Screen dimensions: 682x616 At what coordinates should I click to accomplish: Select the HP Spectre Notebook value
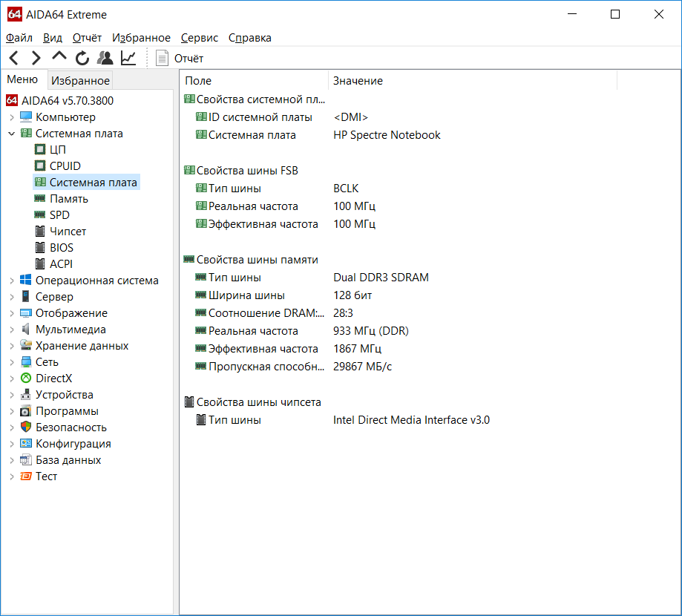pos(387,135)
